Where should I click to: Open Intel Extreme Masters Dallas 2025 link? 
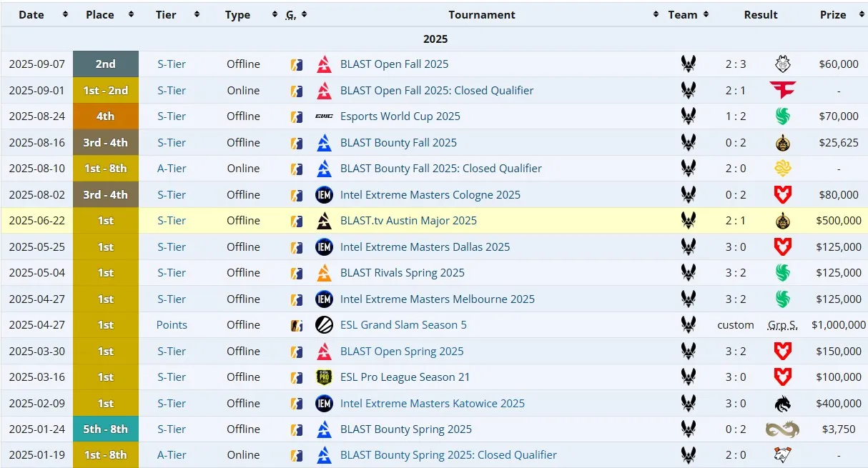point(425,247)
